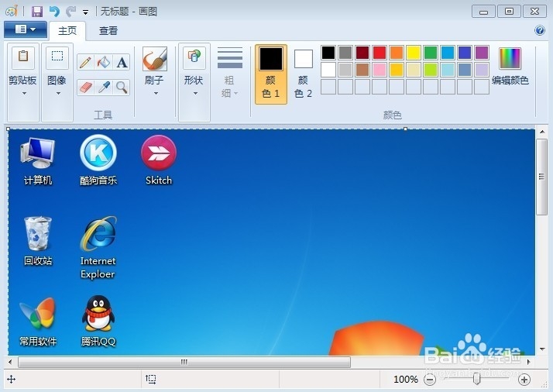Click the 腾讯QQ label under icon

98,341
